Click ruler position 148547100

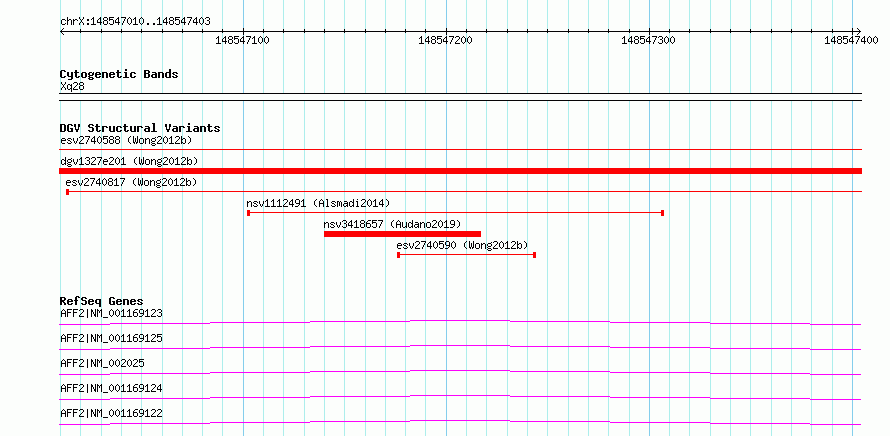point(243,40)
